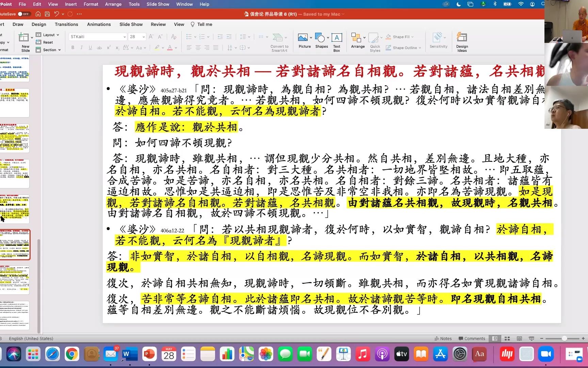The width and height of the screenshot is (588, 368).
Task: Open the Review ribbon tab
Action: 158,24
